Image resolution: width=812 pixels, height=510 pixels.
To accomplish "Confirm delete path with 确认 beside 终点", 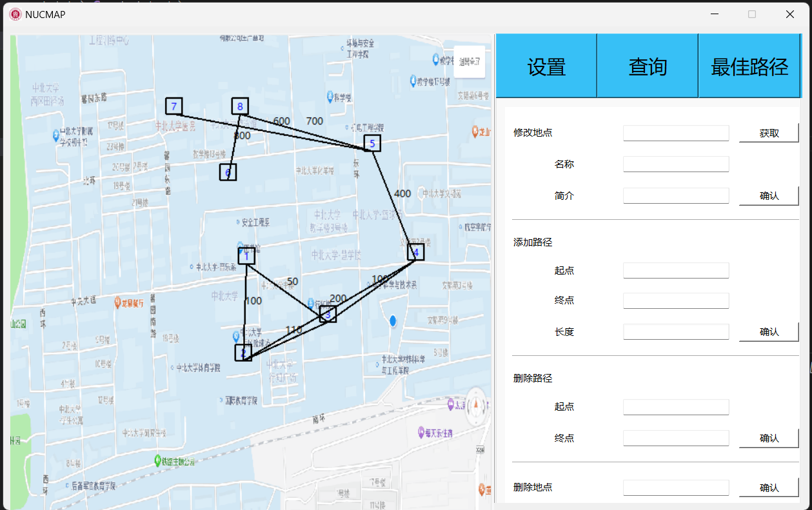I will click(769, 438).
